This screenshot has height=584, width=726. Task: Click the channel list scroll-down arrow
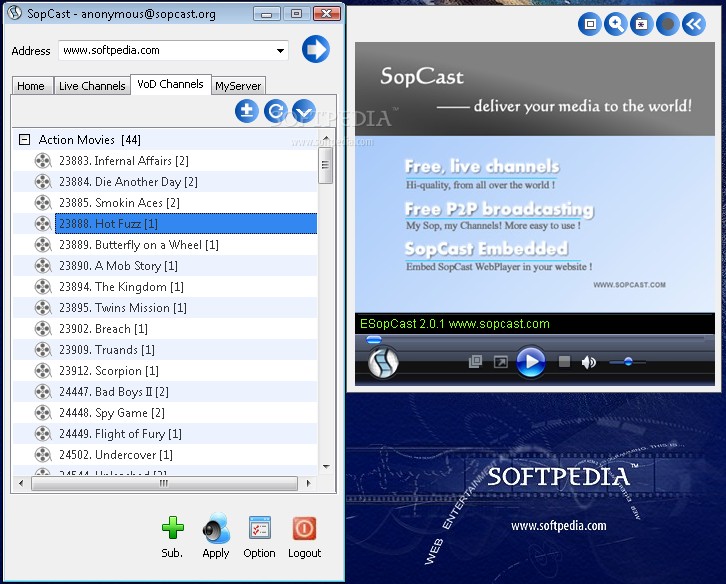[326, 467]
